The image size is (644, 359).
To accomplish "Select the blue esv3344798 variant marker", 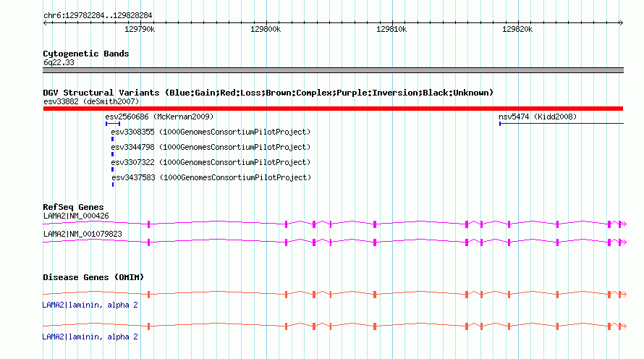I will (x=113, y=154).
